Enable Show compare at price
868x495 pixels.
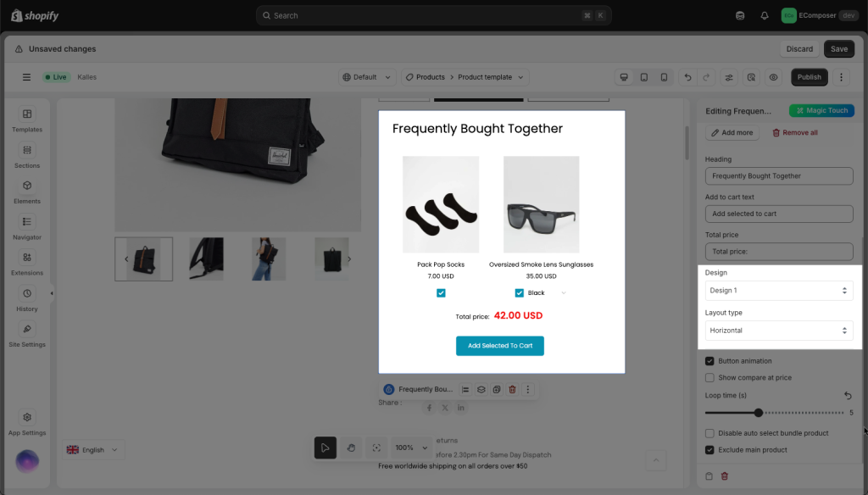coord(710,377)
